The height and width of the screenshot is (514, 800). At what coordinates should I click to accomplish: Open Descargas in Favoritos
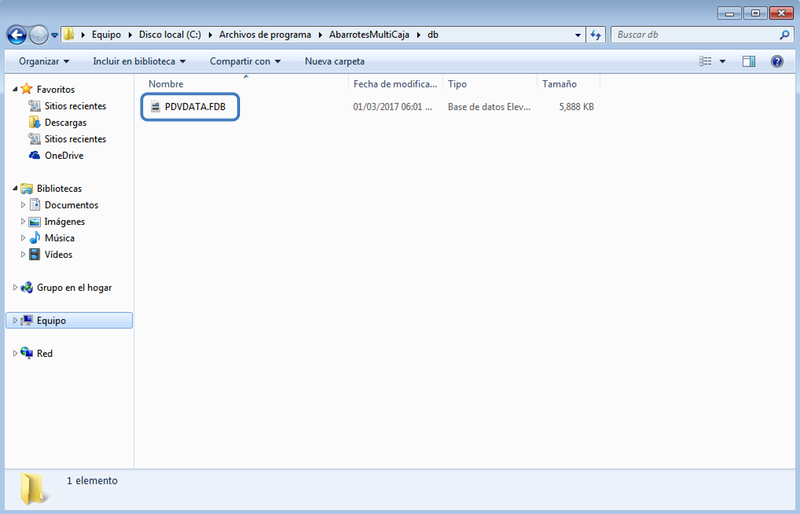pyautogui.click(x=65, y=123)
